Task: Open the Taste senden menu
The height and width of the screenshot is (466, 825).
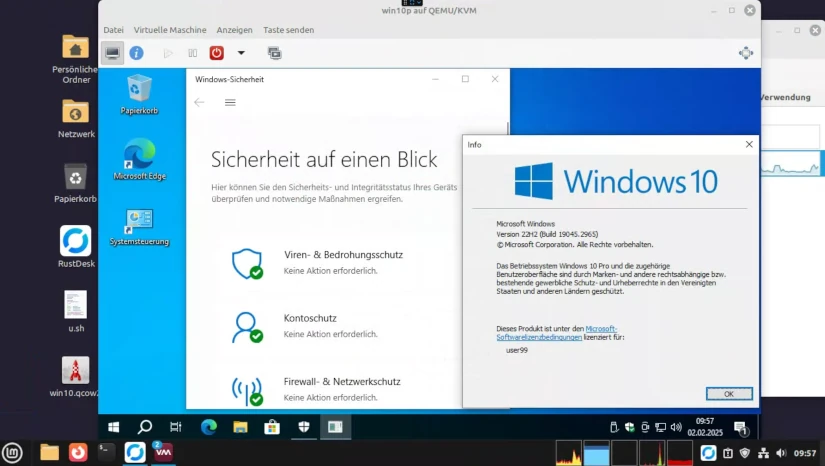Action: coord(287,30)
